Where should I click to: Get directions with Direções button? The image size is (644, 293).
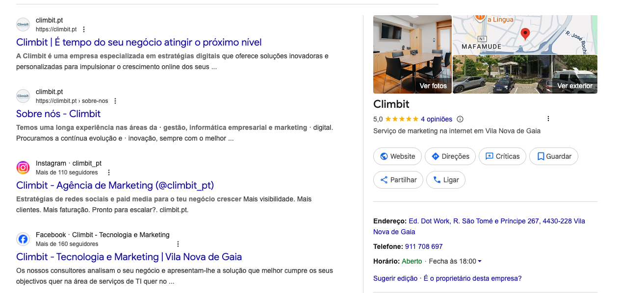450,156
